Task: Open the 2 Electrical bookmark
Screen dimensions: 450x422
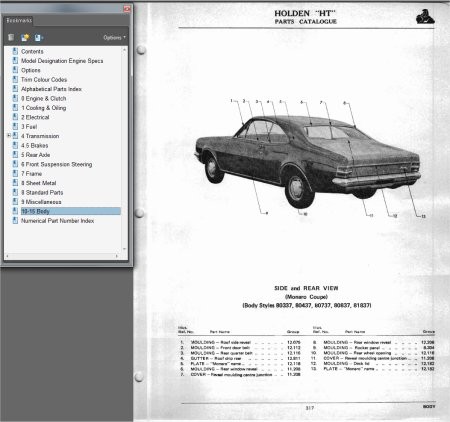Action: pyautogui.click(x=35, y=117)
